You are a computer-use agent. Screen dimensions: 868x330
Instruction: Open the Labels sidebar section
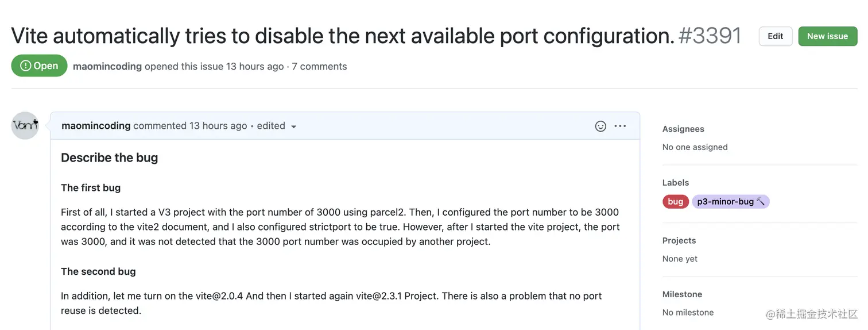(676, 183)
